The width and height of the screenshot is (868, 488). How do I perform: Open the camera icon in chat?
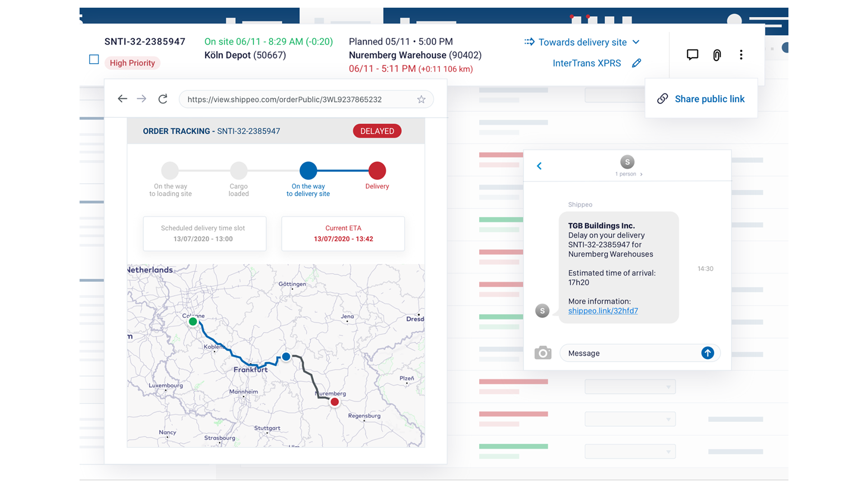pyautogui.click(x=543, y=352)
